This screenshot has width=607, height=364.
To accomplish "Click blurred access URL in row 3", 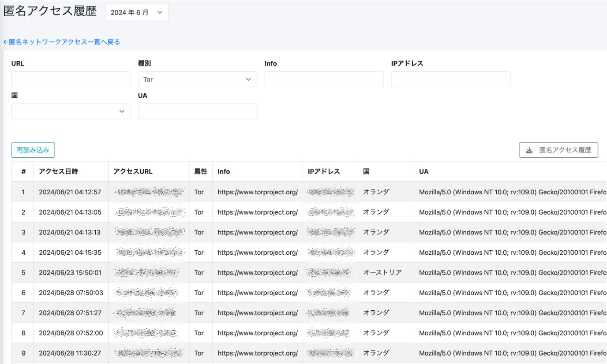I will (x=148, y=232).
